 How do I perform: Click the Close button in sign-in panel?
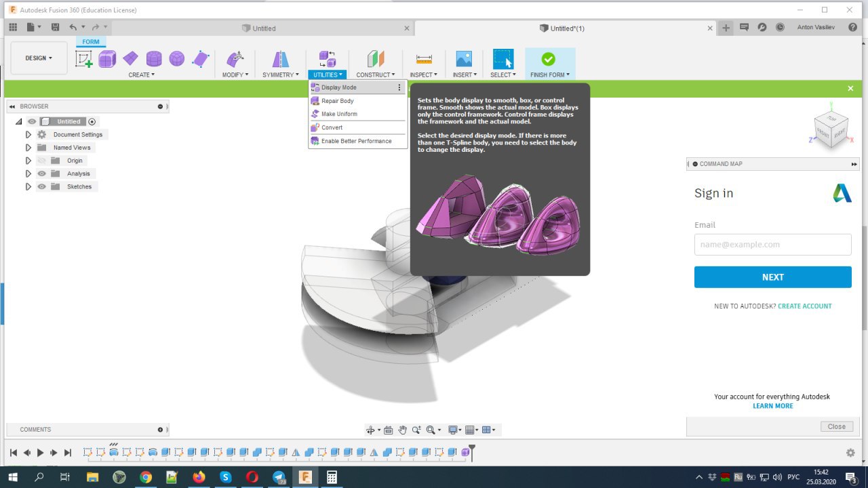(x=837, y=426)
